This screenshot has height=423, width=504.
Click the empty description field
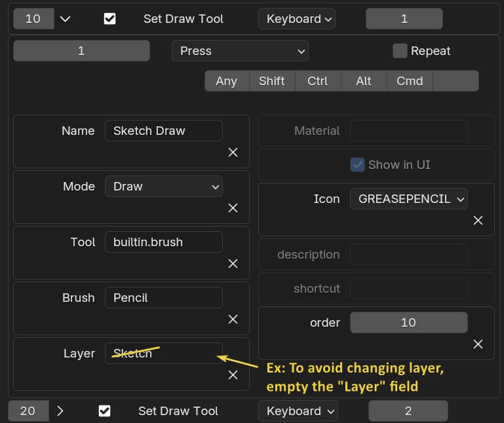tap(408, 254)
